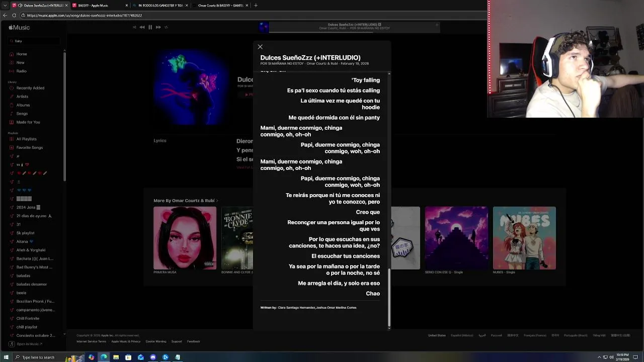Open the 5k playlist
644x362 pixels.
pyautogui.click(x=25, y=233)
